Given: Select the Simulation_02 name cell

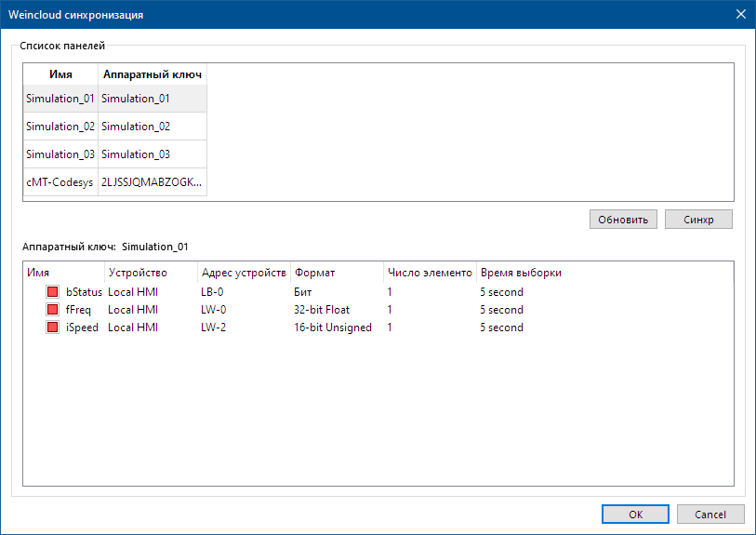Looking at the screenshot, I should pos(60,127).
